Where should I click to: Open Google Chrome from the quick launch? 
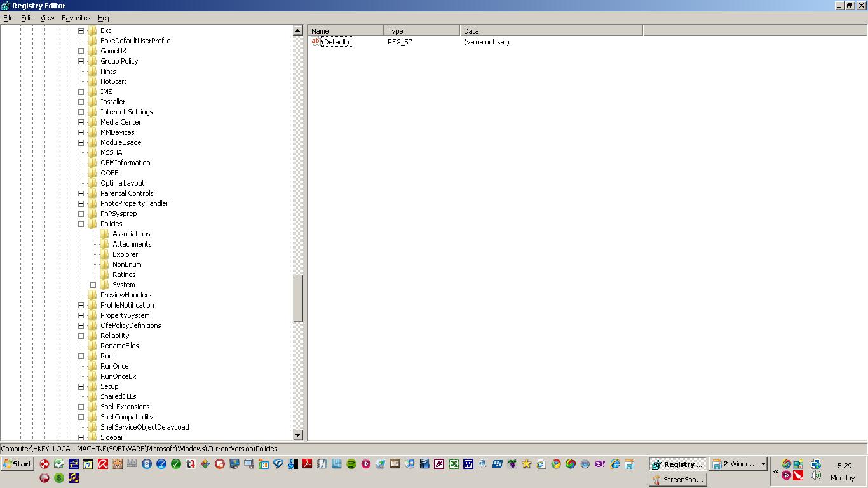tap(556, 464)
